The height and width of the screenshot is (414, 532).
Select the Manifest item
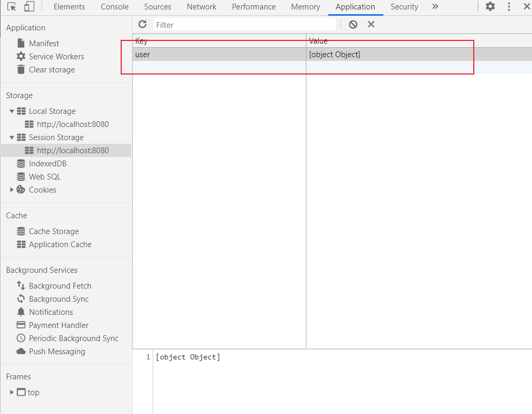point(43,43)
